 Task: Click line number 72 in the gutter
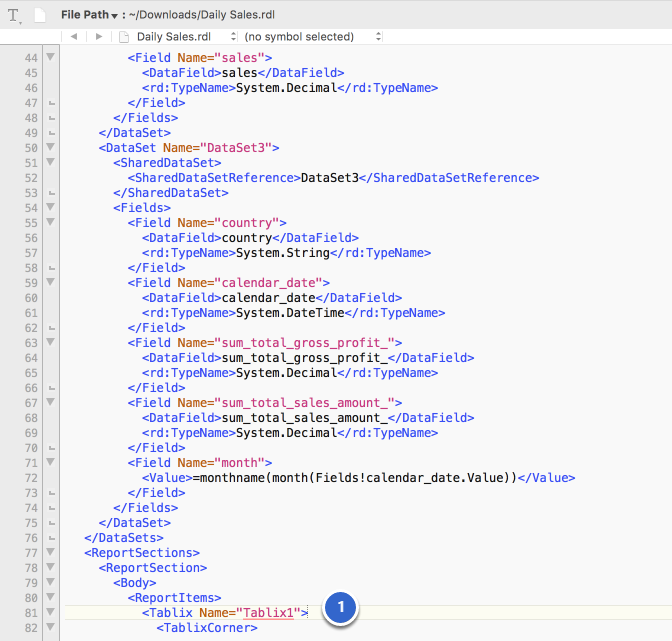pyautogui.click(x=30, y=478)
